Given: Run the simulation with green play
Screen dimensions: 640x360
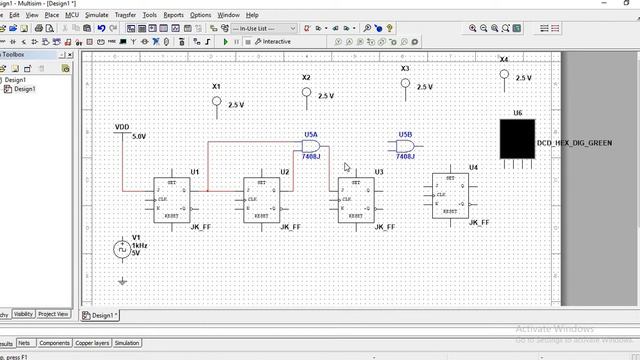Looking at the screenshot, I should coord(225,42).
